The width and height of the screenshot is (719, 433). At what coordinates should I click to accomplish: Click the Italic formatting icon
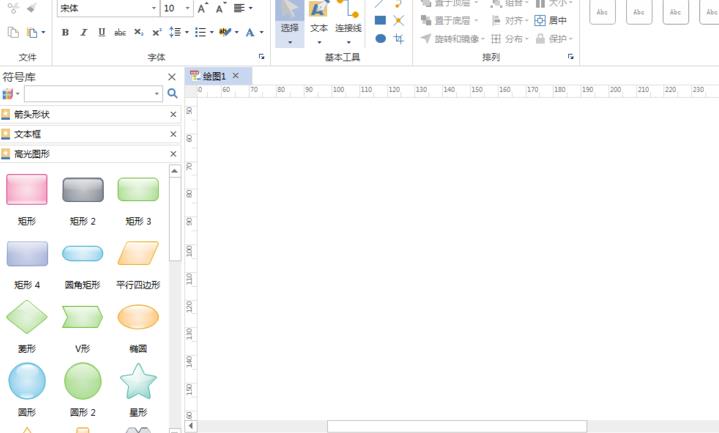[83, 33]
